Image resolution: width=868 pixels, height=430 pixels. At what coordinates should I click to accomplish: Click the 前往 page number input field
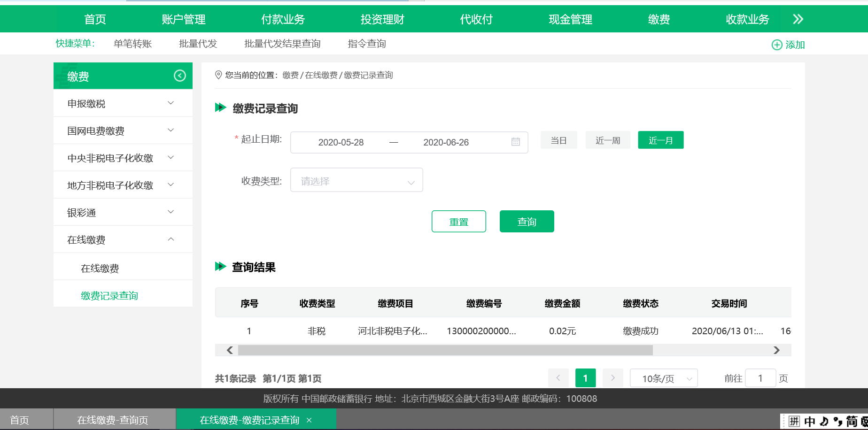coord(760,378)
